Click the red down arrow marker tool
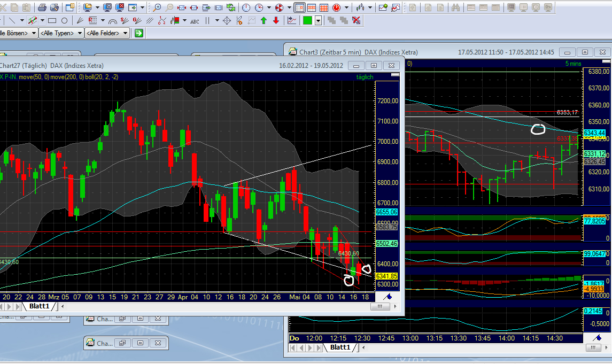This screenshot has height=364, width=612. point(276,20)
